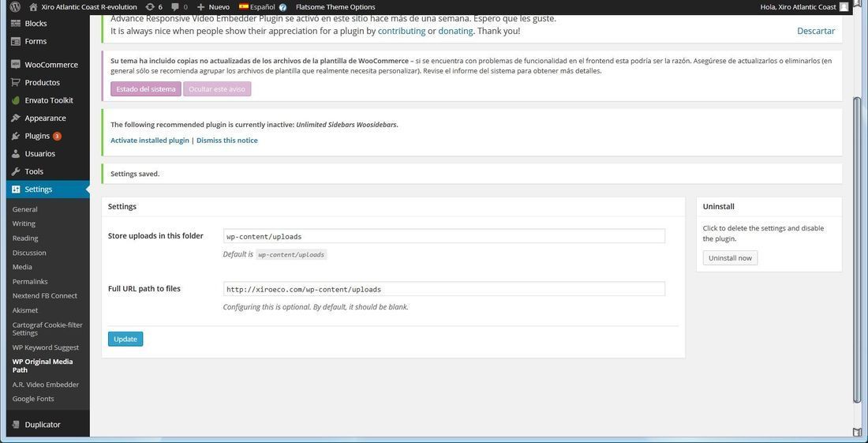Open the Español language menu
Screen dimensions: 868x443
coord(263,7)
